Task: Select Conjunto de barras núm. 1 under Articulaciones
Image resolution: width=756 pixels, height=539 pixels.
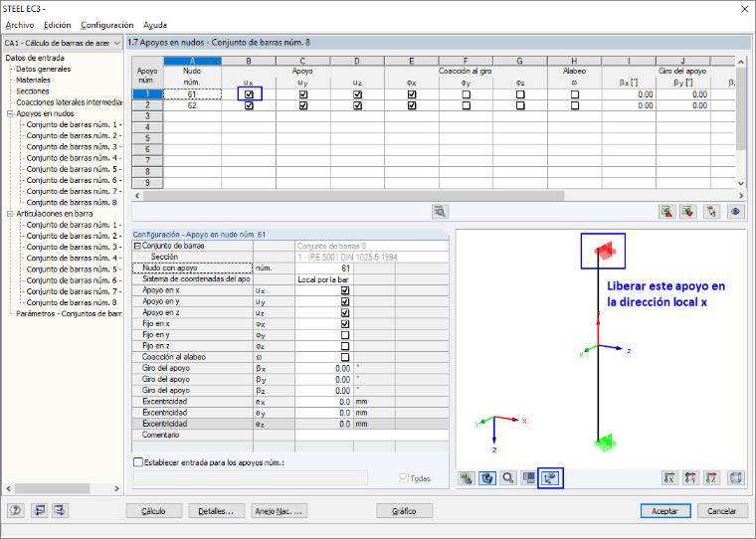Action: point(74,225)
